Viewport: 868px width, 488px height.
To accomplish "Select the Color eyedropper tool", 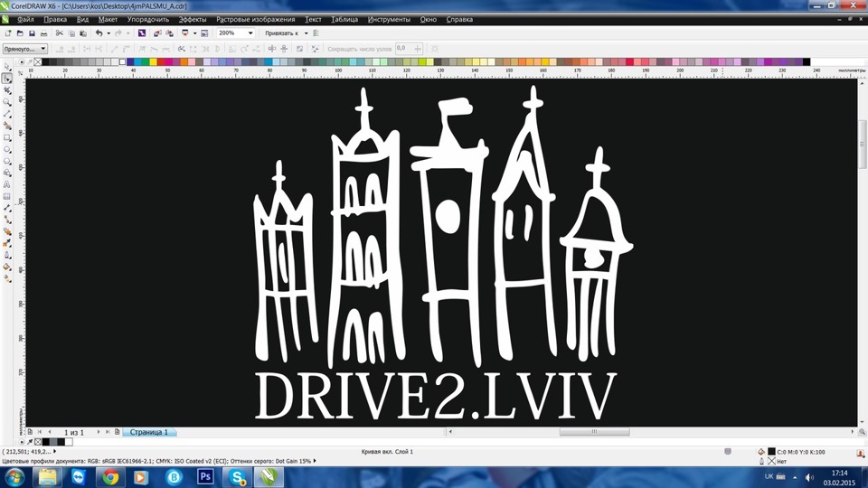I will [x=6, y=243].
